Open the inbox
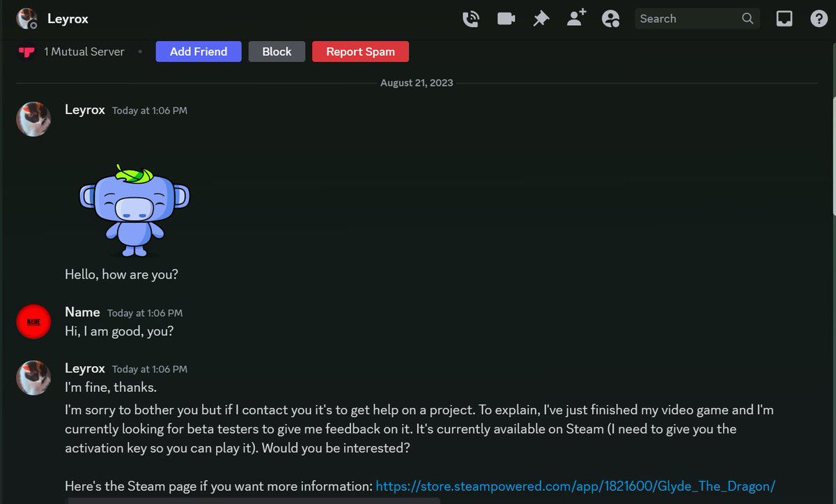This screenshot has width=836, height=504. (x=784, y=19)
